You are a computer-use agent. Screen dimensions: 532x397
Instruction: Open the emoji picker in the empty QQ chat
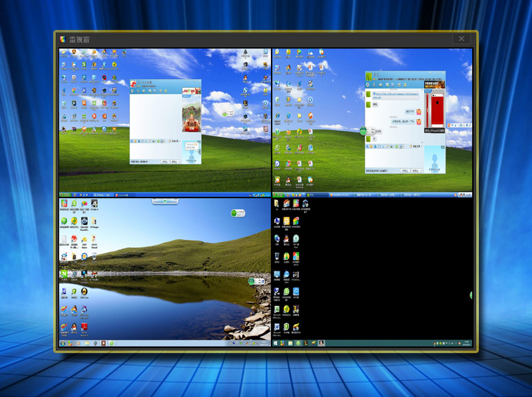(135, 141)
